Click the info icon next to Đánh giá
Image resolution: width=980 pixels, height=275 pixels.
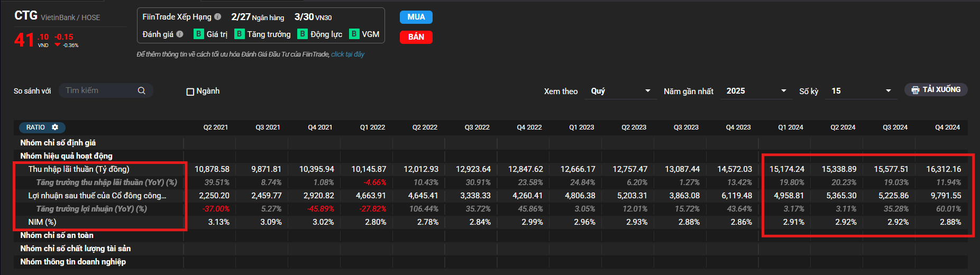click(x=180, y=34)
